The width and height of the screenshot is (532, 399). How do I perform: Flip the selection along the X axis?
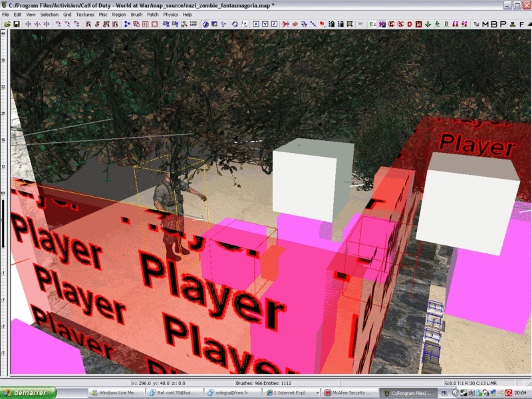click(x=29, y=24)
